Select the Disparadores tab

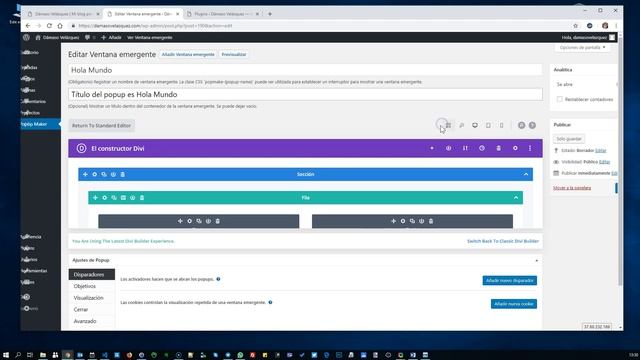(91, 274)
